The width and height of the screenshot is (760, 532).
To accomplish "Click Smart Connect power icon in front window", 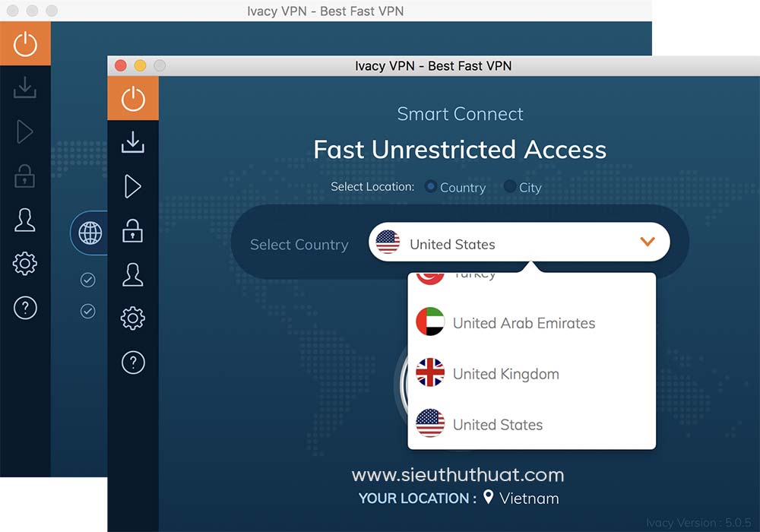I will click(x=133, y=98).
